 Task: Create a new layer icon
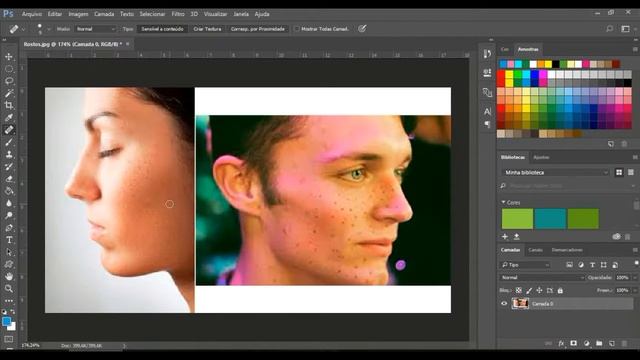611,344
